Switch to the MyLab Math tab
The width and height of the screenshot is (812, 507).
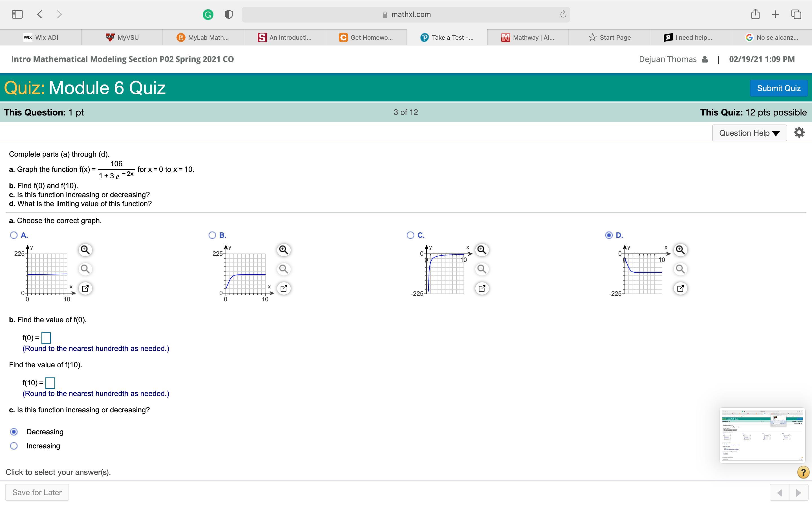(x=203, y=37)
